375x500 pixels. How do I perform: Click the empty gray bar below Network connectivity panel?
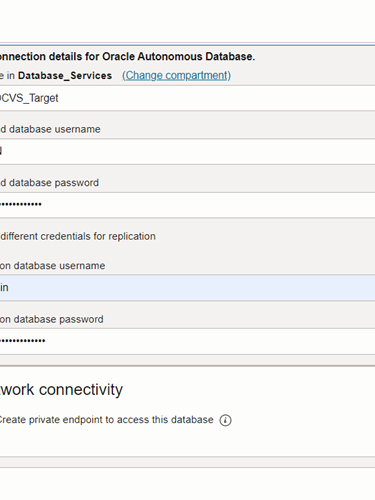187,462
